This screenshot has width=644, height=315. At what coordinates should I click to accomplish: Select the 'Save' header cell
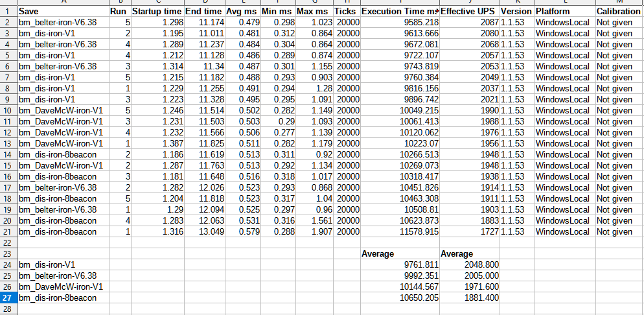[x=63, y=12]
